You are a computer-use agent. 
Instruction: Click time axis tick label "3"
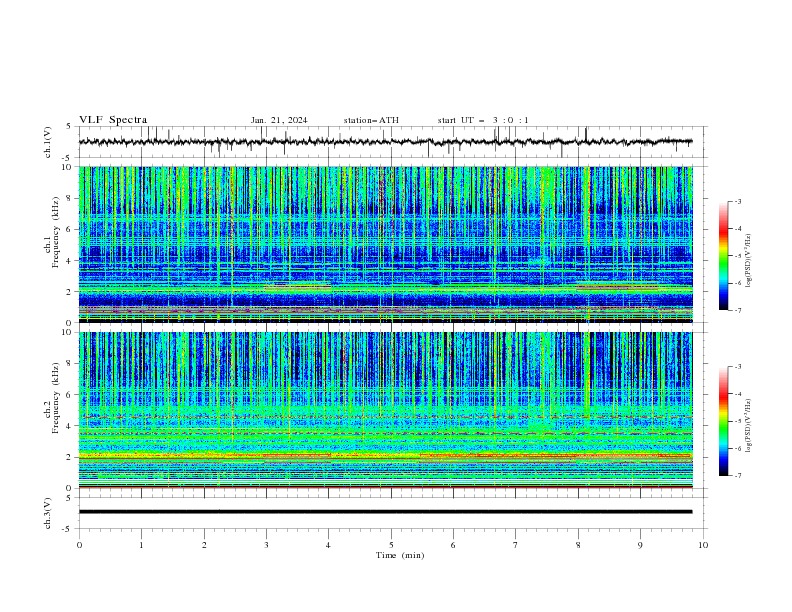[266, 545]
